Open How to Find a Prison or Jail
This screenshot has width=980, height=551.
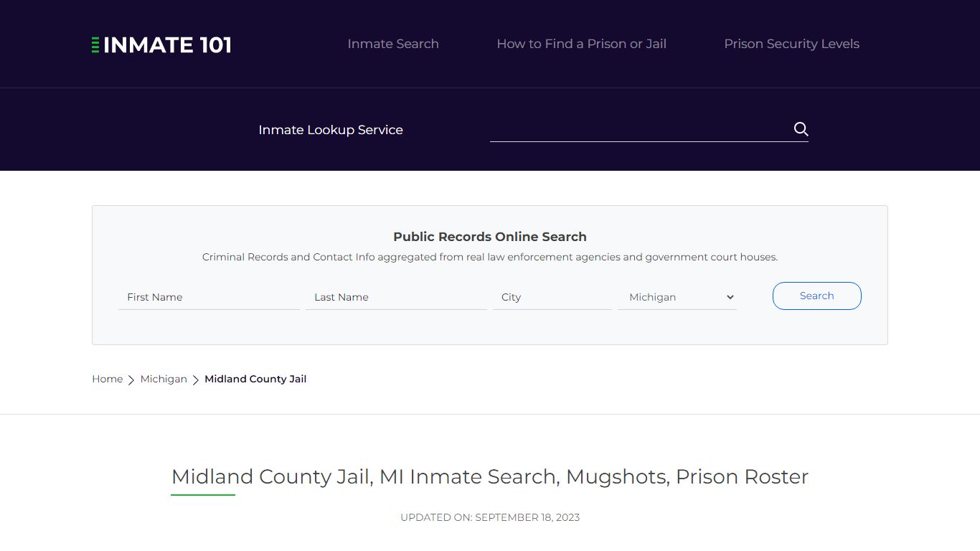click(581, 44)
